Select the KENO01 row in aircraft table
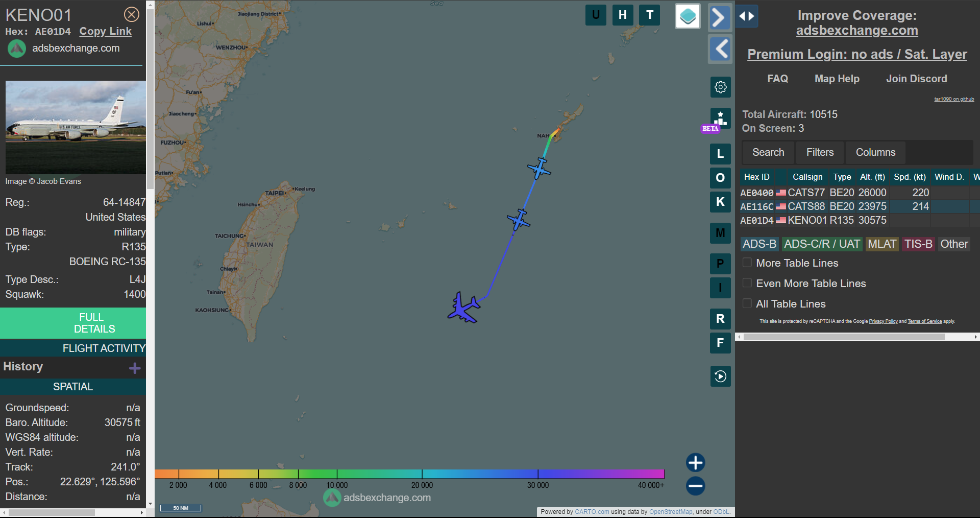980x518 pixels. point(860,220)
